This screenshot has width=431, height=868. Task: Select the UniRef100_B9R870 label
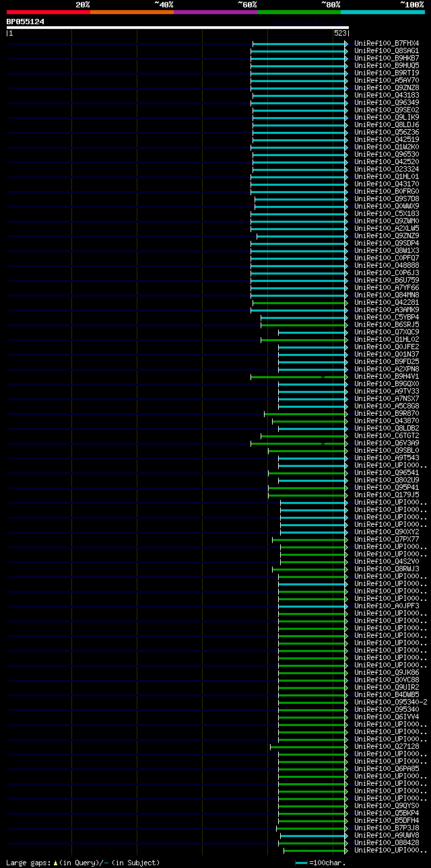(x=387, y=413)
